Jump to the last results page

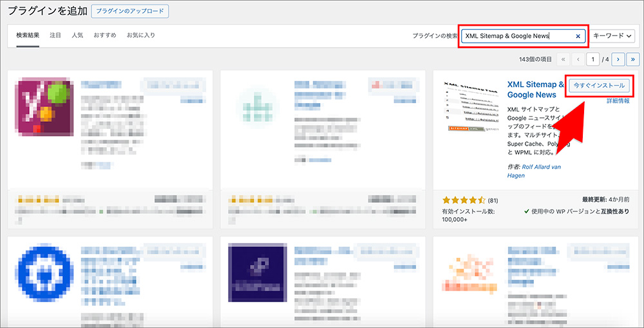click(633, 59)
